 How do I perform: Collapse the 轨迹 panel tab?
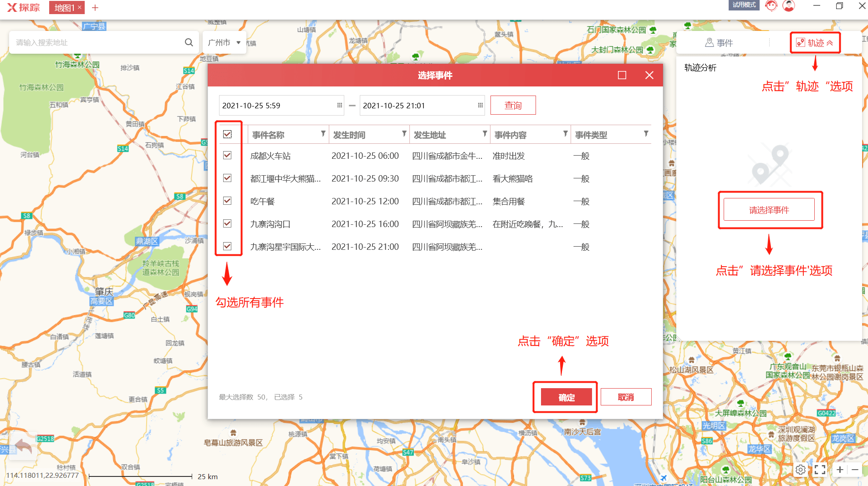point(815,43)
